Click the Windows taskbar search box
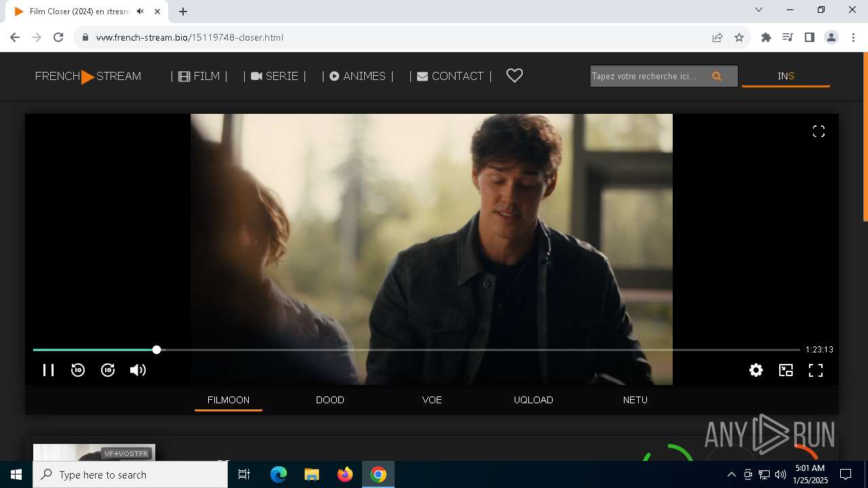The width and height of the screenshot is (868, 488). tap(130, 474)
